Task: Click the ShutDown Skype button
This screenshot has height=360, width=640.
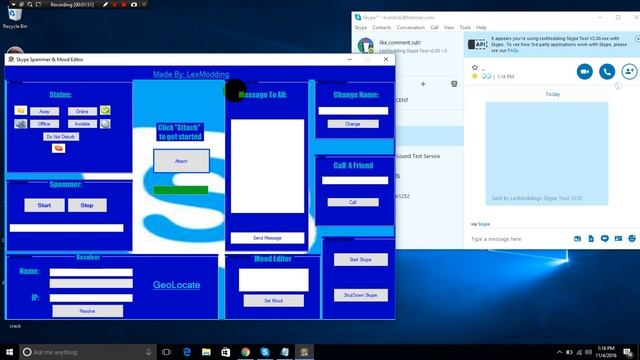Action: point(360,295)
